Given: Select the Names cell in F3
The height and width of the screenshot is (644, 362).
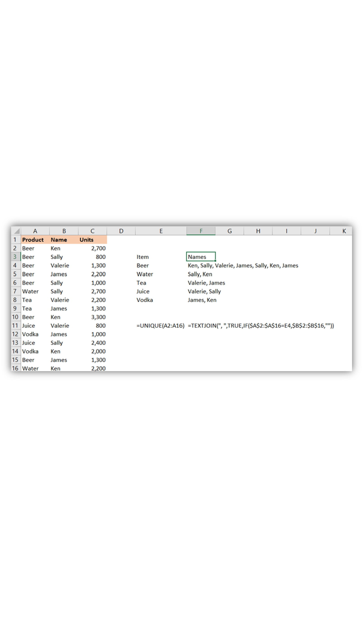Looking at the screenshot, I should coord(201,257).
